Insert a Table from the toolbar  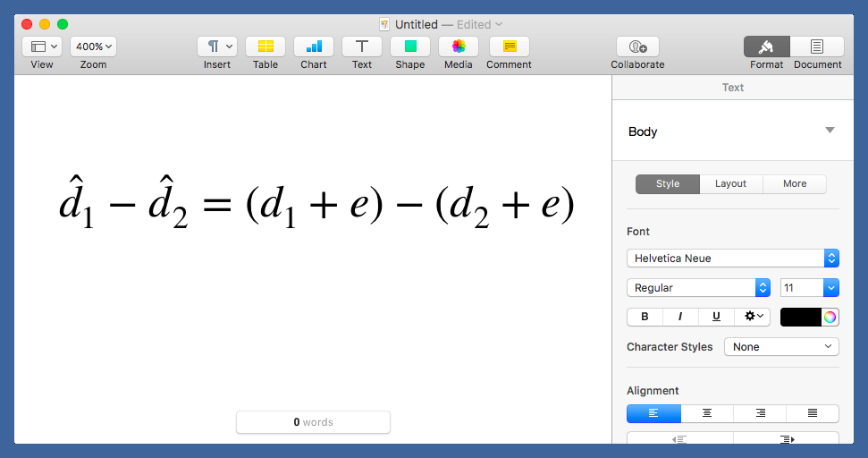pos(265,47)
